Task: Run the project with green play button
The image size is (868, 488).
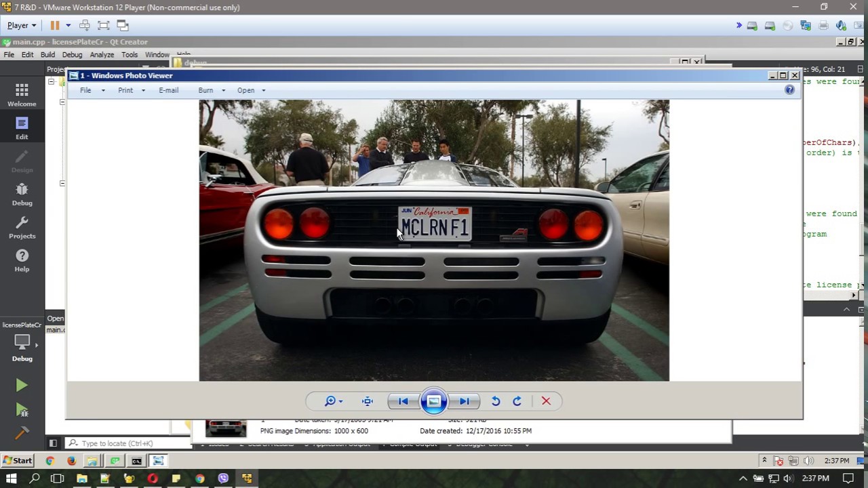Action: (22, 385)
